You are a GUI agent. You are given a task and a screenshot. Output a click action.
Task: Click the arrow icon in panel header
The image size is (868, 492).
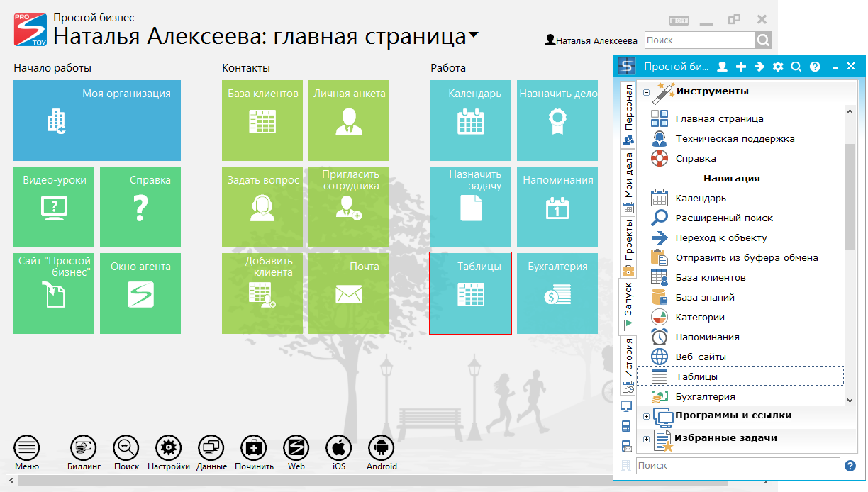click(x=759, y=67)
